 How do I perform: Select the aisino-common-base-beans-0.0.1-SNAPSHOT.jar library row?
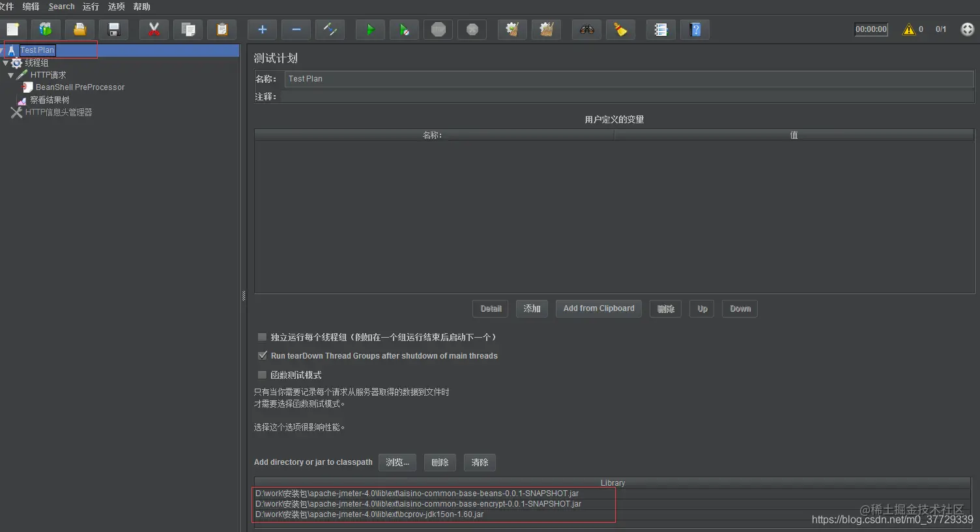click(x=612, y=494)
